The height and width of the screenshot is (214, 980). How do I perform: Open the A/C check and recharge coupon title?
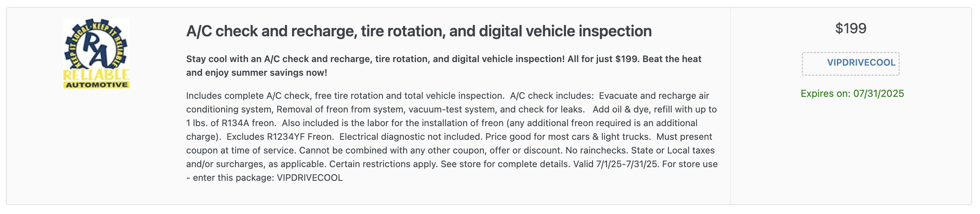pos(419,31)
